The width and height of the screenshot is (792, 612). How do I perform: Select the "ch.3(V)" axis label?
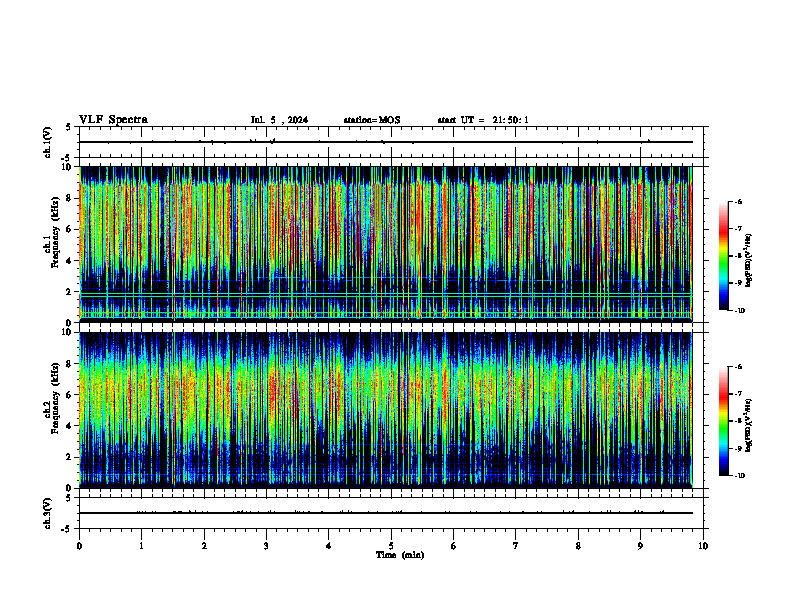(x=48, y=513)
